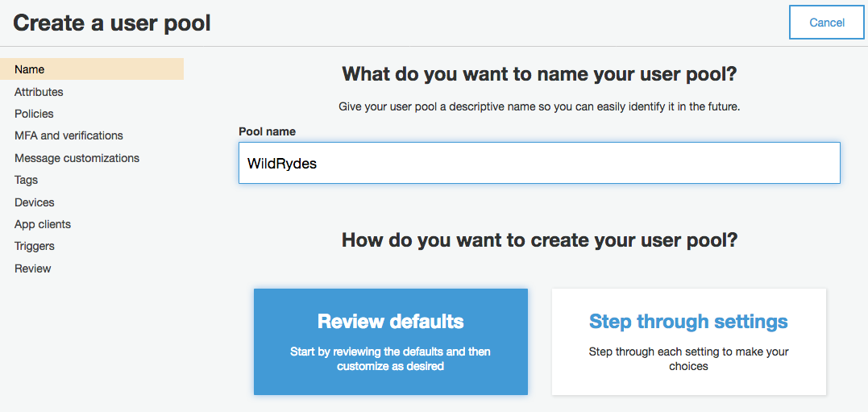Click 'How do you want to create' heading
This screenshot has height=412, width=868.
click(540, 239)
